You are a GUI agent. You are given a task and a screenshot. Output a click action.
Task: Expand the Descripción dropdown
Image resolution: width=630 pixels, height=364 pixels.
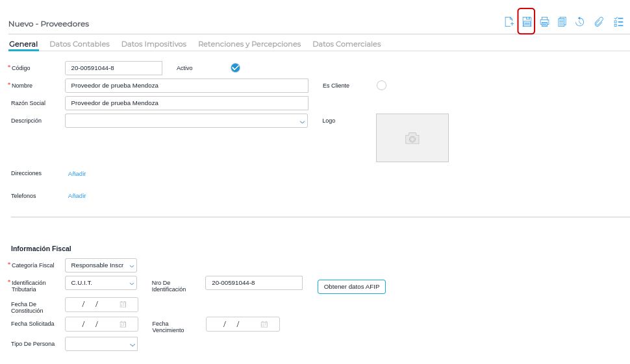click(302, 121)
